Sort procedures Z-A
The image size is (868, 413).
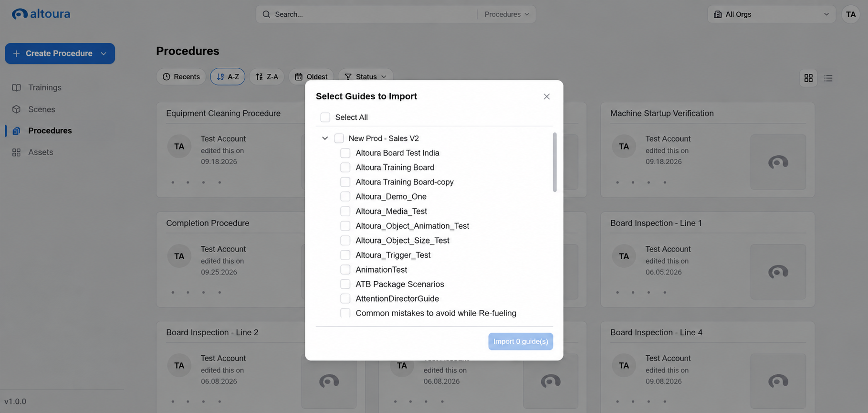(267, 77)
